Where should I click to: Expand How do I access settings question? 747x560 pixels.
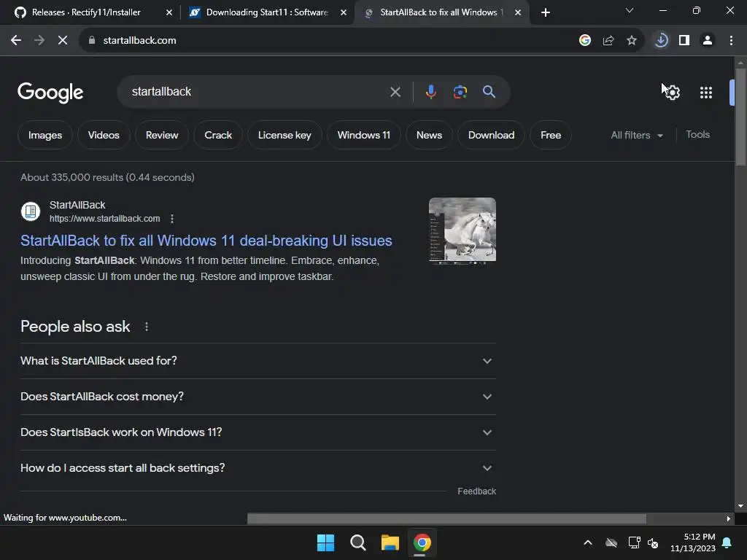(x=258, y=468)
